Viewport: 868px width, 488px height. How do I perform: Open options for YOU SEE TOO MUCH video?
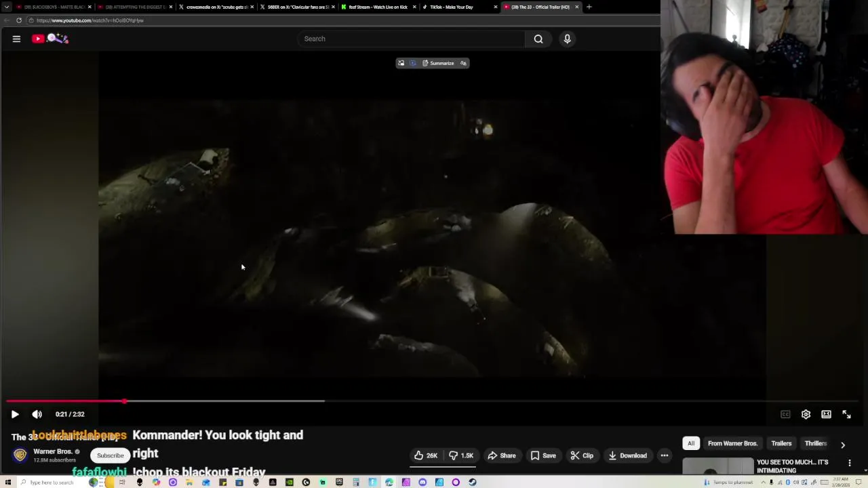(850, 463)
